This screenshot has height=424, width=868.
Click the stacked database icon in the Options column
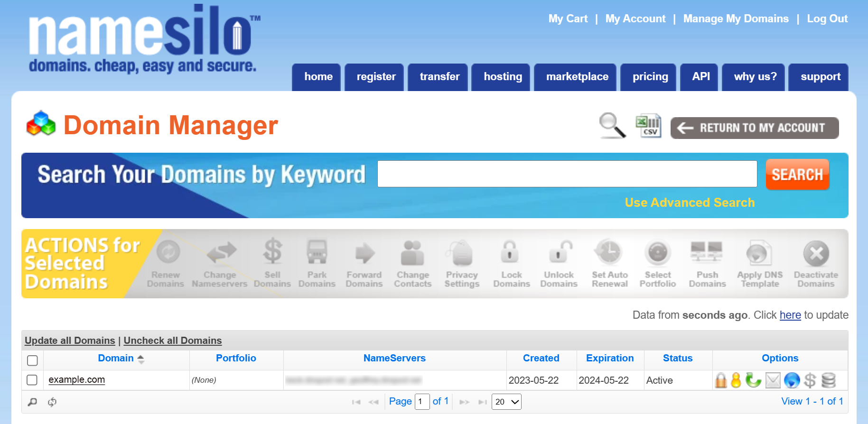coord(829,380)
